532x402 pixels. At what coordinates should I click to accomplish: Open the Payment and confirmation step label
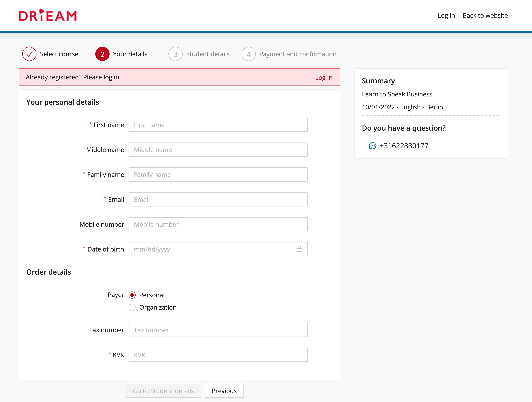(298, 54)
